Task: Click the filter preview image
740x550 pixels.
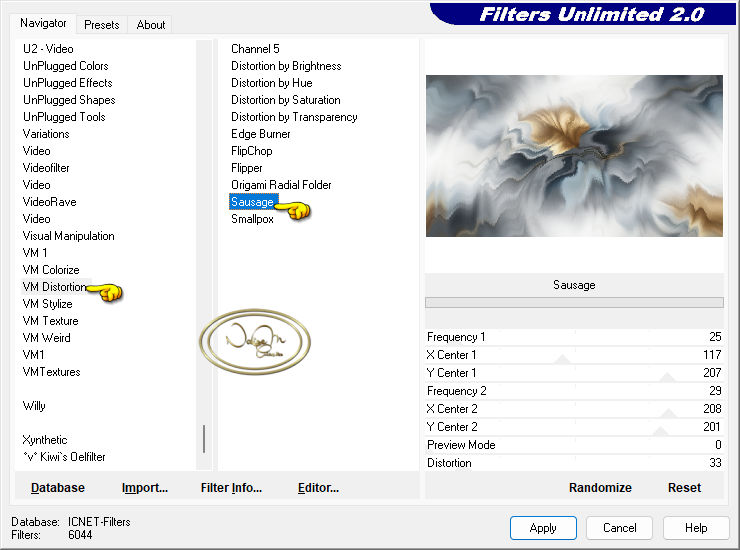Action: 574,155
